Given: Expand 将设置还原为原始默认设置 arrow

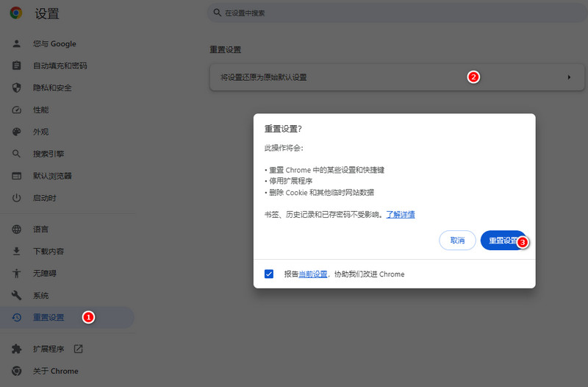Looking at the screenshot, I should click(569, 77).
